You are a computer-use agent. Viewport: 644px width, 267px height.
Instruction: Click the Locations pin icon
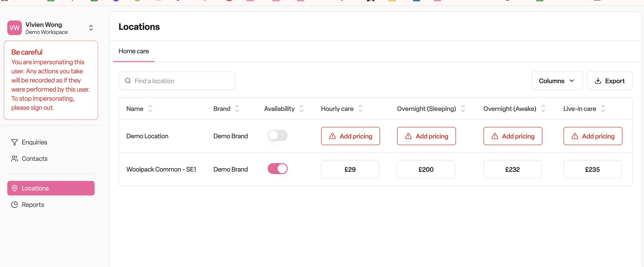tap(15, 188)
